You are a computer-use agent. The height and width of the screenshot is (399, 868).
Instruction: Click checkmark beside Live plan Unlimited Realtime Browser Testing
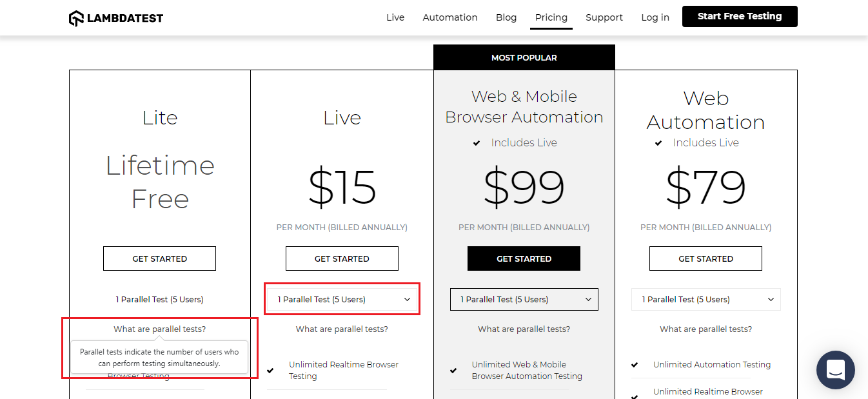(271, 371)
